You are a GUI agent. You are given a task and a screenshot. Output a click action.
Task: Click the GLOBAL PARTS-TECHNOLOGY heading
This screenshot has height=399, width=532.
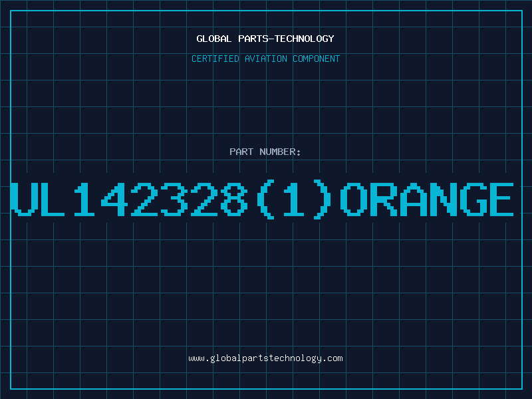coord(265,39)
